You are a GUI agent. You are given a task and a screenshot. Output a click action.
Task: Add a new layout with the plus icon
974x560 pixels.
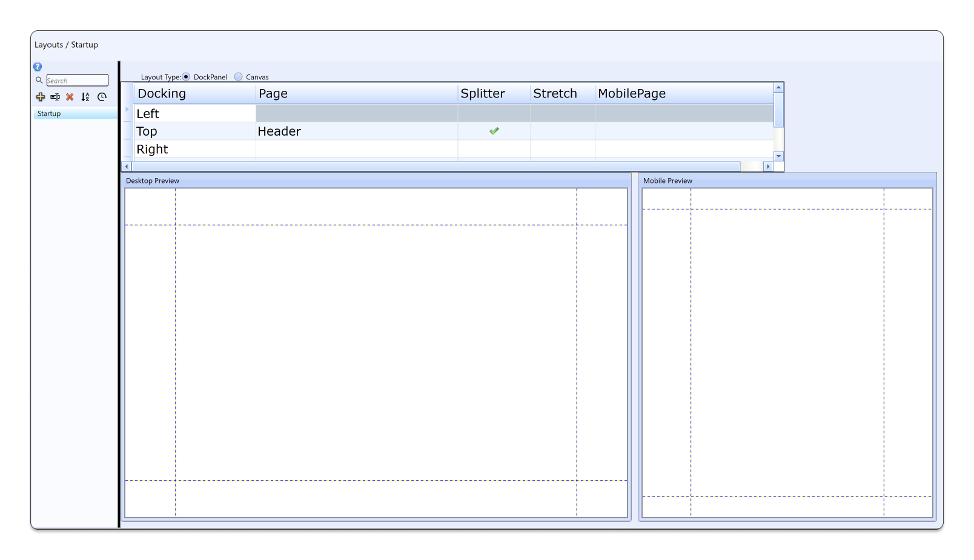point(41,97)
